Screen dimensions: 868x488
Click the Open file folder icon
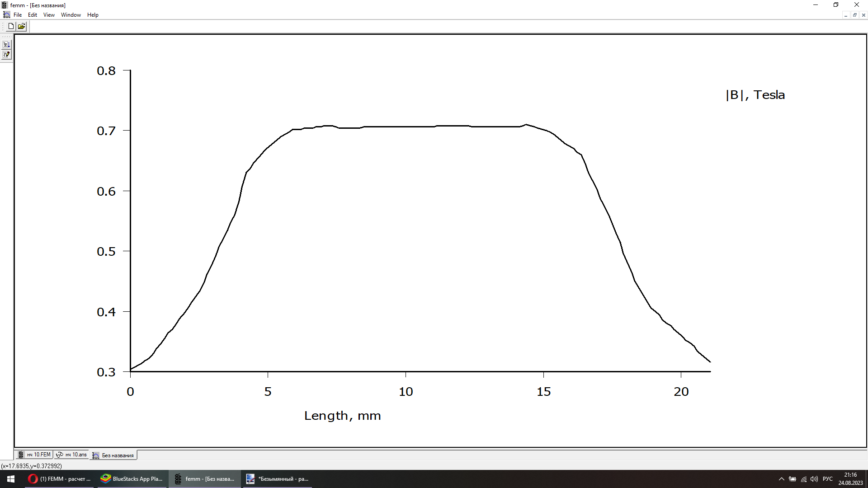[x=21, y=26]
